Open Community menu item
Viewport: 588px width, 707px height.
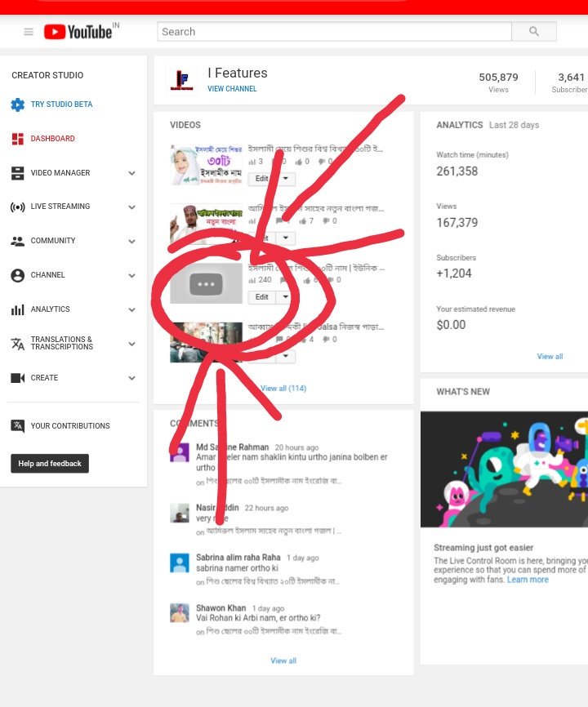tap(53, 241)
